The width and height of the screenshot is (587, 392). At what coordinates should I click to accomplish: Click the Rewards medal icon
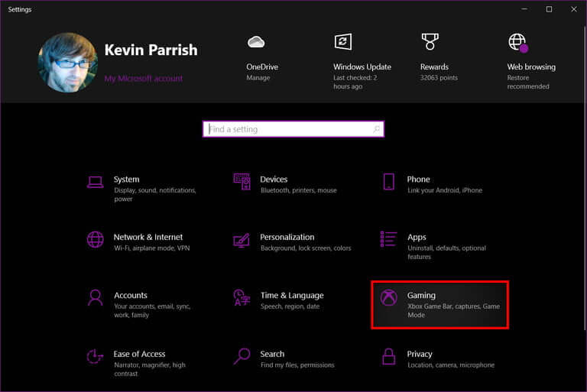[x=430, y=41]
